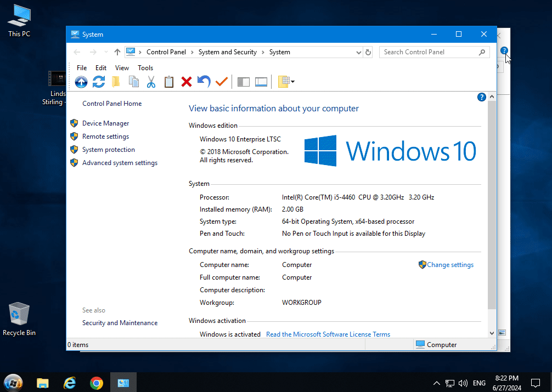Click the Windows 10 logo
552x392 pixels.
[390, 151]
